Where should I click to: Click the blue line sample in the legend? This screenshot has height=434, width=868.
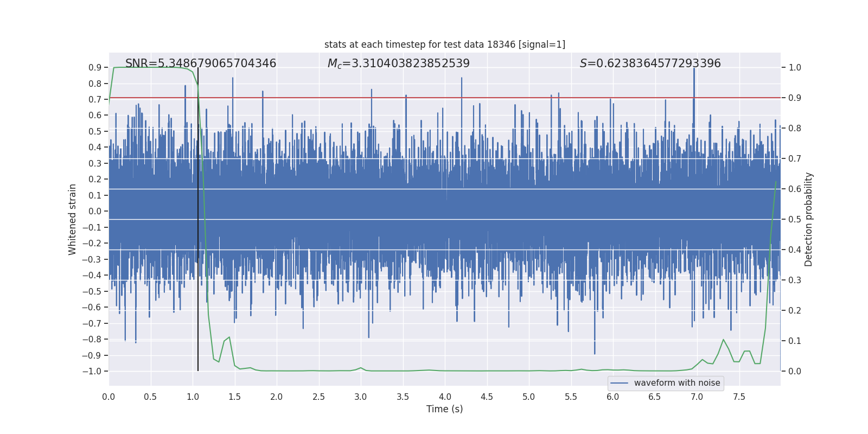pos(620,383)
